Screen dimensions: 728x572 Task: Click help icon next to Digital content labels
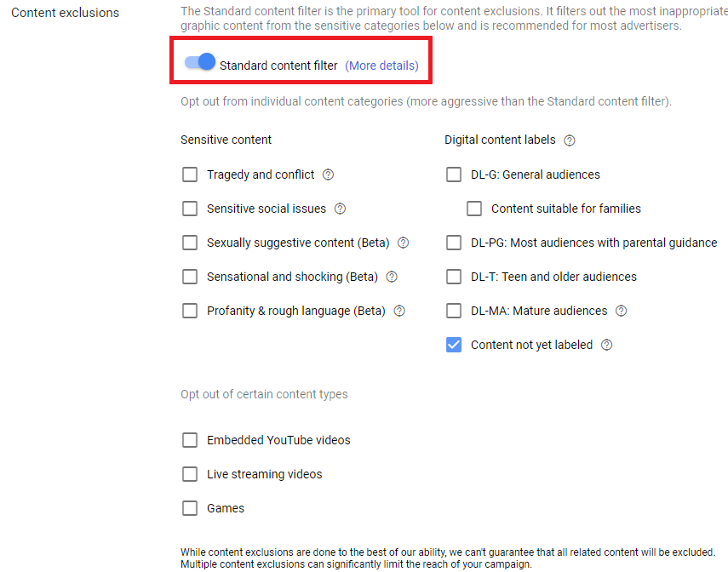(x=570, y=140)
